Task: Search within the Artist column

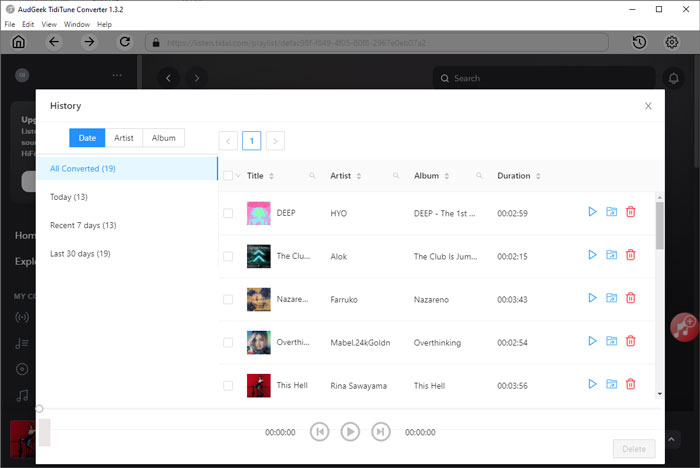Action: pos(396,176)
